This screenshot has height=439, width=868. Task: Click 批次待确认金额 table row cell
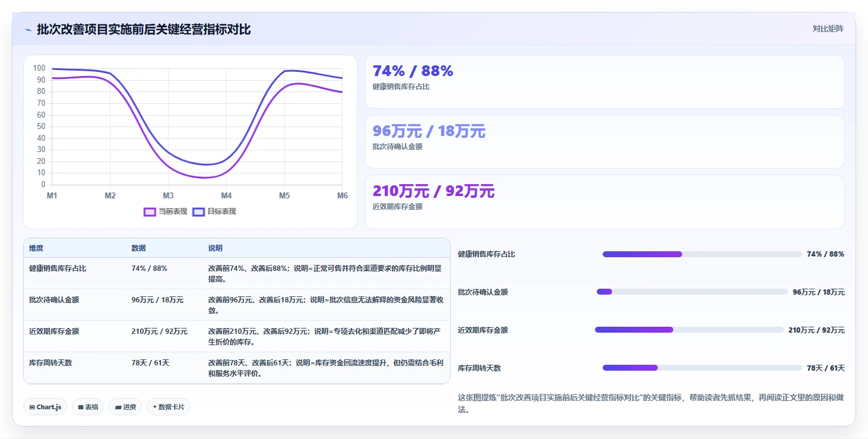[54, 300]
